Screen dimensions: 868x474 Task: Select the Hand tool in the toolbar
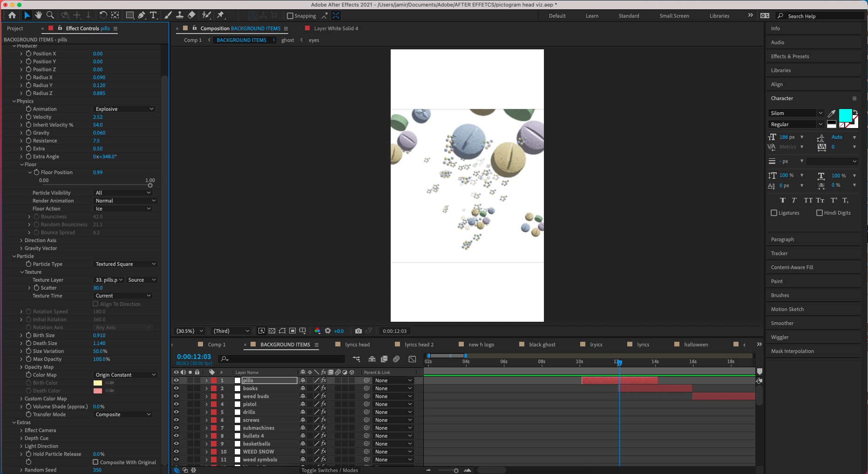click(x=39, y=15)
